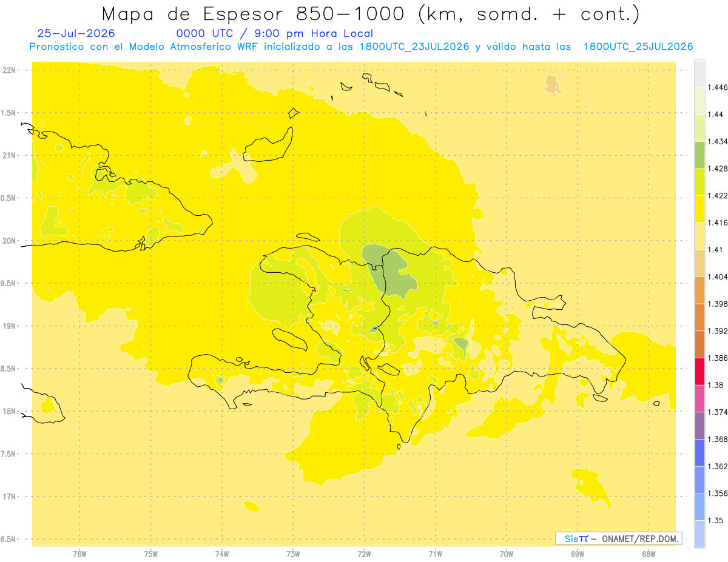
Task: Click the latitude label "9.5N"
Action: (x=8, y=283)
